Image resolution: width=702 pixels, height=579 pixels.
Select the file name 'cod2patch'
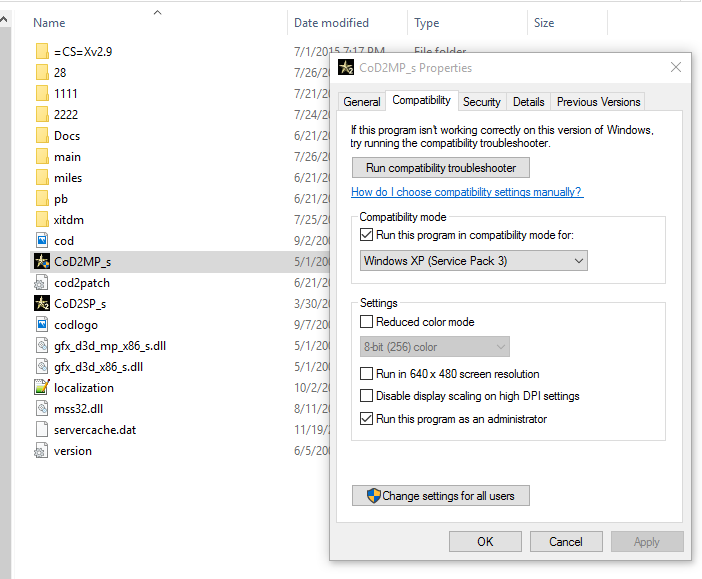coord(82,283)
